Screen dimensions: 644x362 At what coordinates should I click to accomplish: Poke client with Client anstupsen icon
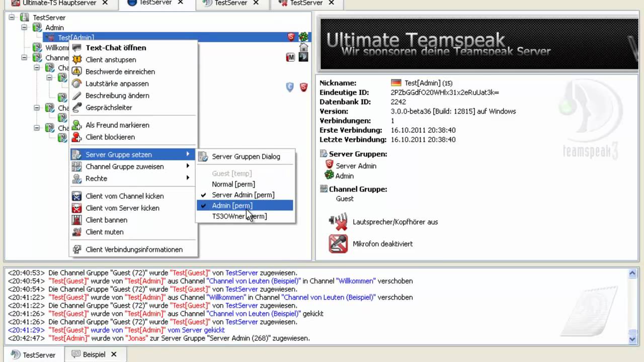point(77,60)
